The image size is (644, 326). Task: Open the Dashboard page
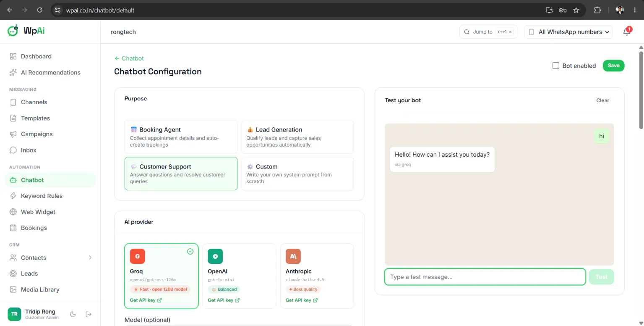(50, 56)
